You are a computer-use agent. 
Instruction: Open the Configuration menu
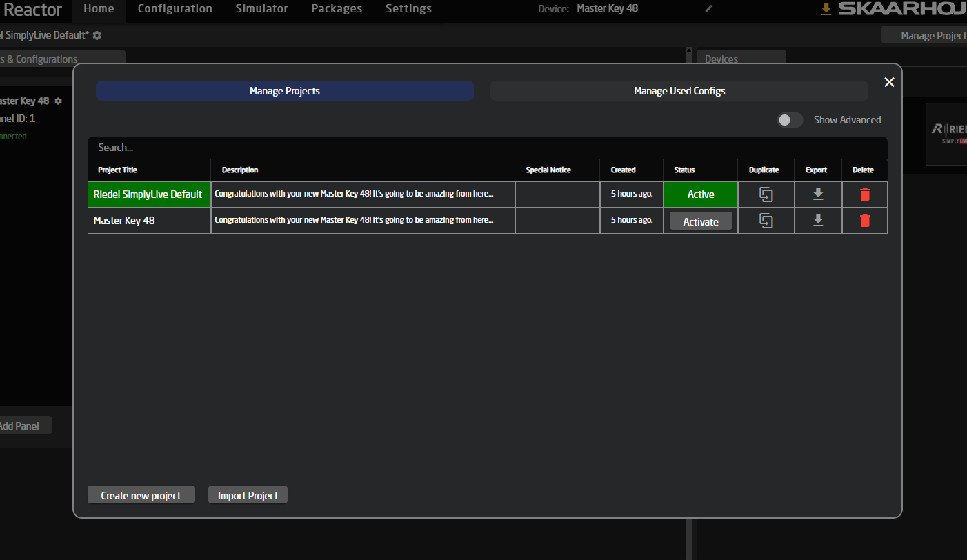tap(175, 9)
